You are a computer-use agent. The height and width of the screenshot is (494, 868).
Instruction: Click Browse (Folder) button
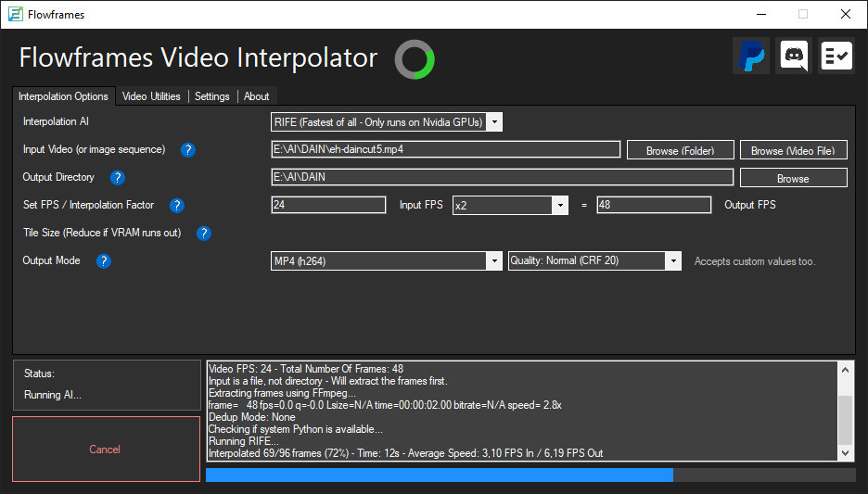[681, 150]
